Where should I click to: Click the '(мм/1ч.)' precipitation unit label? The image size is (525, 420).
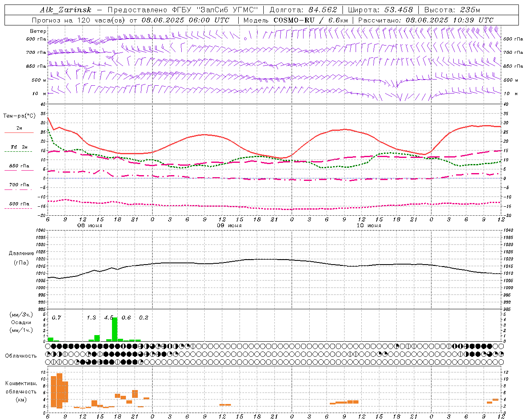21,330
